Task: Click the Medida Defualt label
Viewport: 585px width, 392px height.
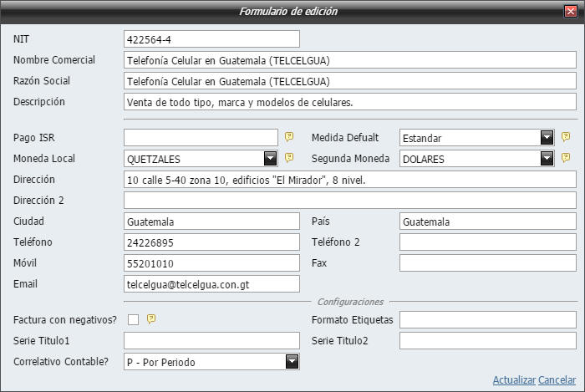Action: (x=345, y=137)
